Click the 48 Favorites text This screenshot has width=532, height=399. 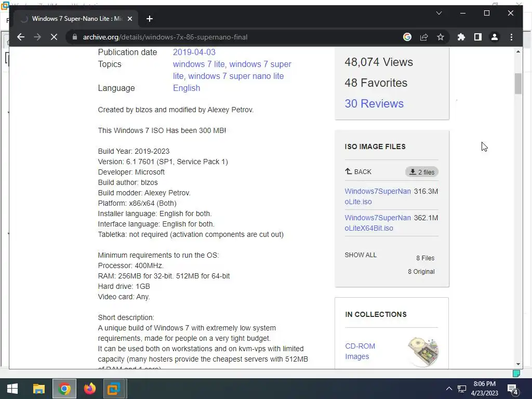[376, 83]
